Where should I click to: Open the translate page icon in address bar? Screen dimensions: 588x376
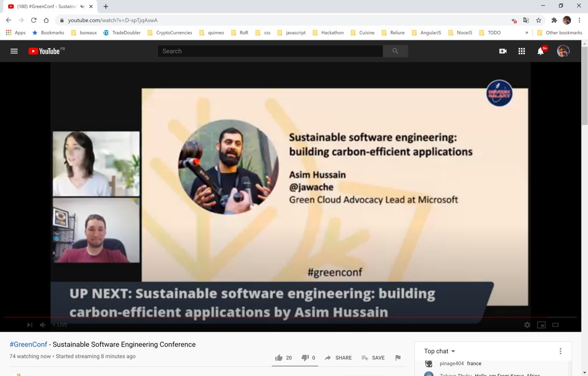point(526,21)
